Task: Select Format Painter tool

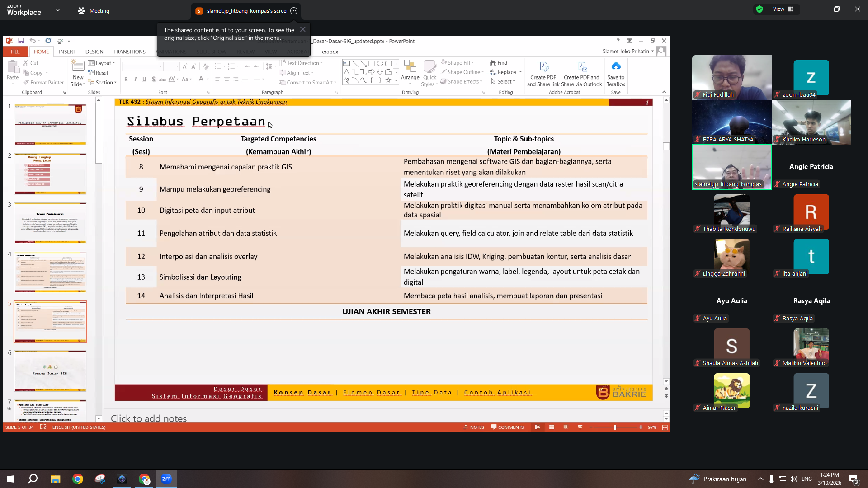Action: click(x=43, y=83)
